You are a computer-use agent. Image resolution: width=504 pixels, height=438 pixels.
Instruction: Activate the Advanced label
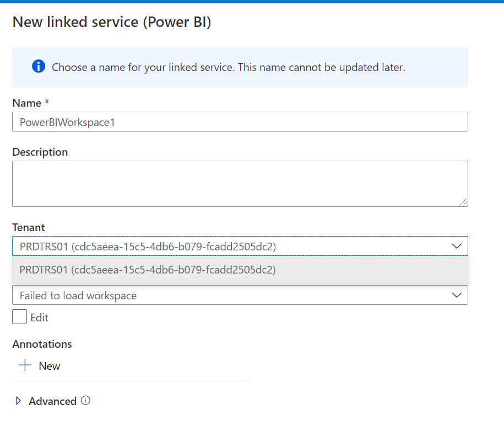[x=52, y=401]
